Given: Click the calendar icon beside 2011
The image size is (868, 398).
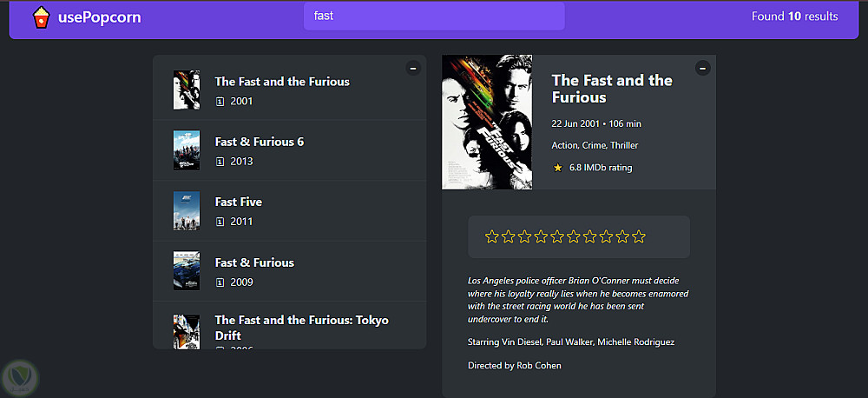Looking at the screenshot, I should [220, 222].
